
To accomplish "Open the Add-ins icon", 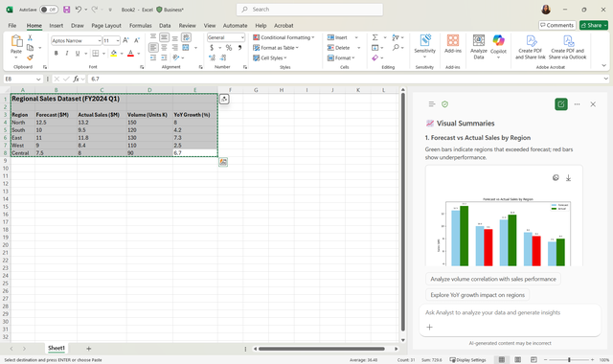I will (x=453, y=43).
